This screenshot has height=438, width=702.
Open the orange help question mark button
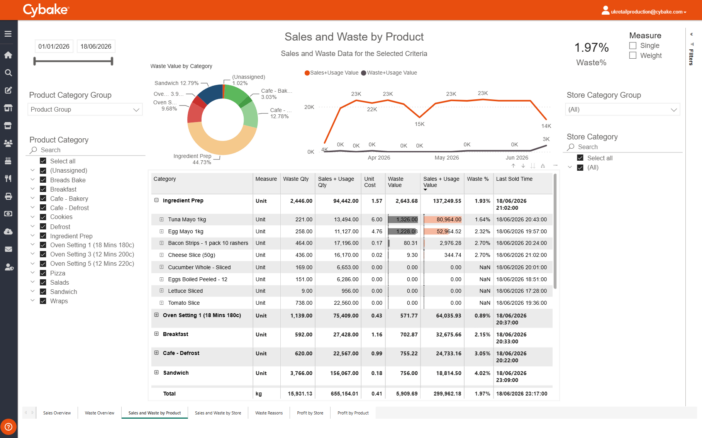(x=9, y=427)
